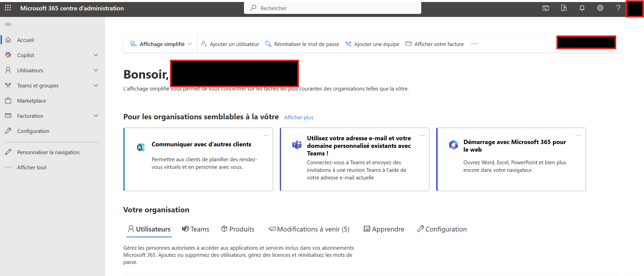Click Réinitialiser le mot de passe
The width and height of the screenshot is (644, 276).
tap(302, 44)
